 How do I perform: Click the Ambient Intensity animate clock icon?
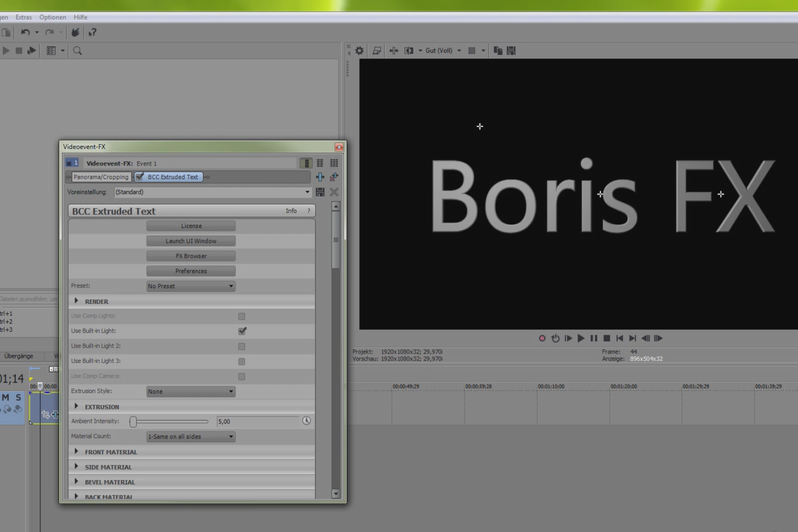306,421
